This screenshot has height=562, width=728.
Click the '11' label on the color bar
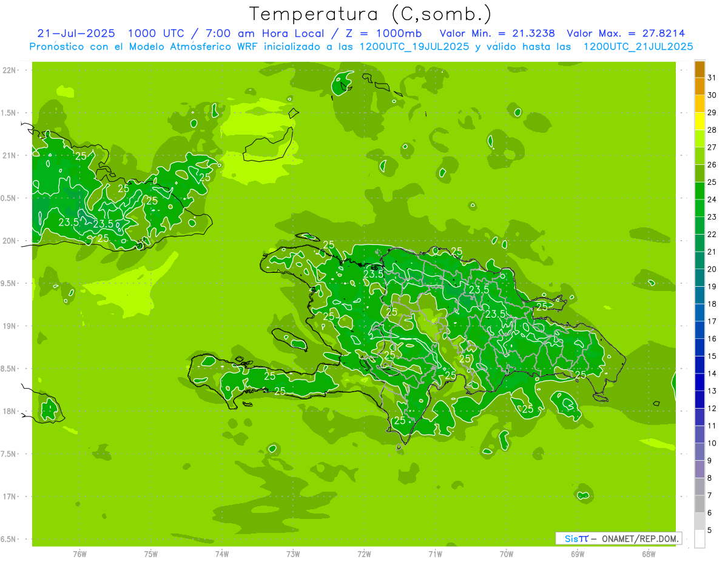click(712, 426)
